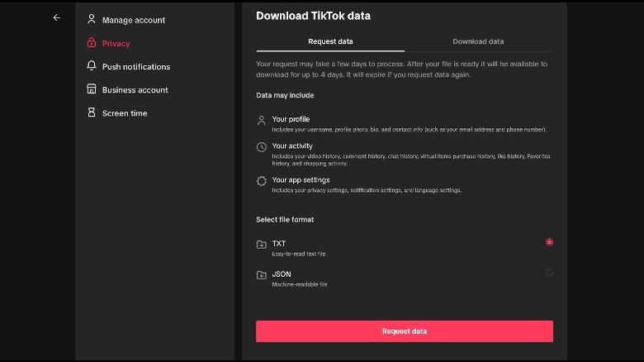Click the Business account storefront icon
644x362 pixels.
click(x=92, y=89)
